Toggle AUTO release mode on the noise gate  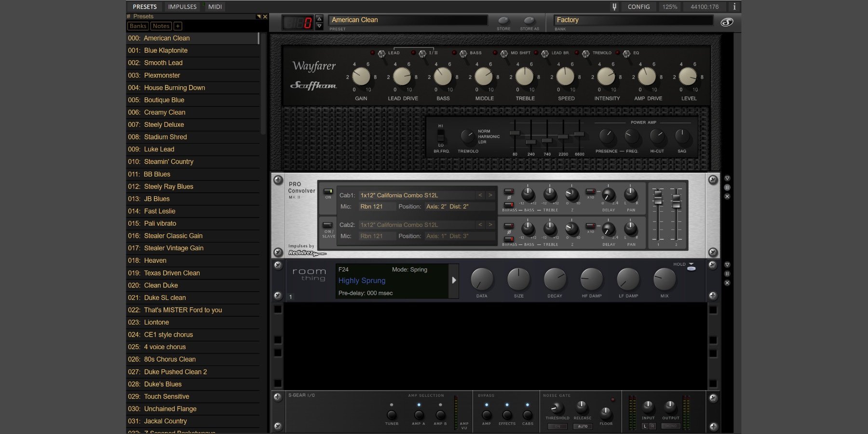tap(583, 426)
